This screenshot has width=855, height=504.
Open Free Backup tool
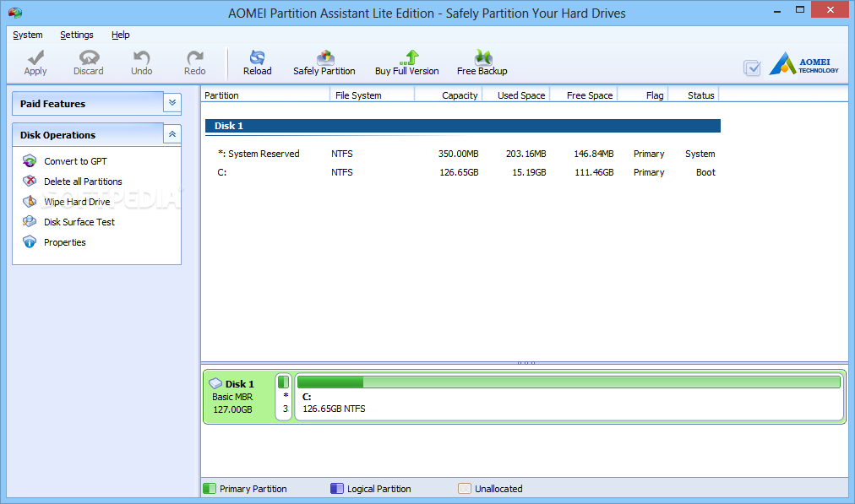point(482,62)
